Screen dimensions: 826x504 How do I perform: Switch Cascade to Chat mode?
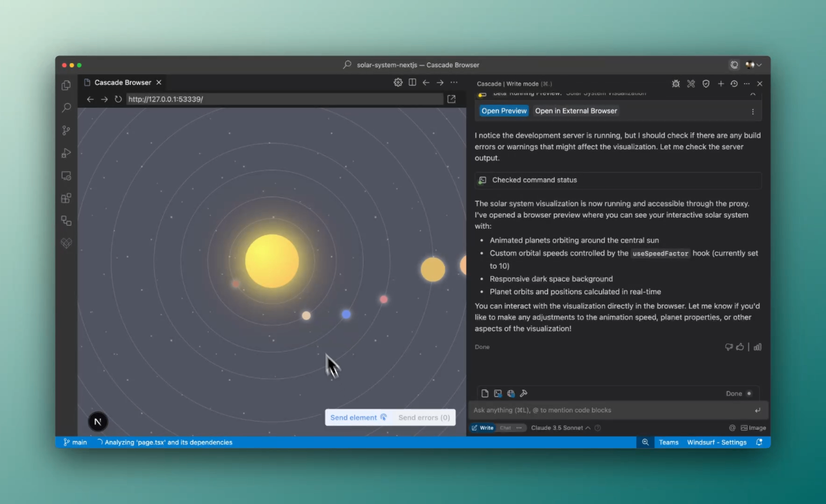[x=505, y=428]
